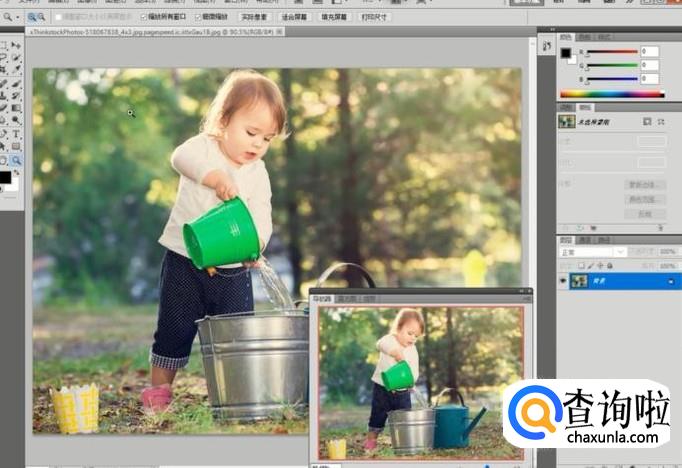Screen dimensions: 682x468
Task: Select the Dodge tool
Action: point(16,120)
